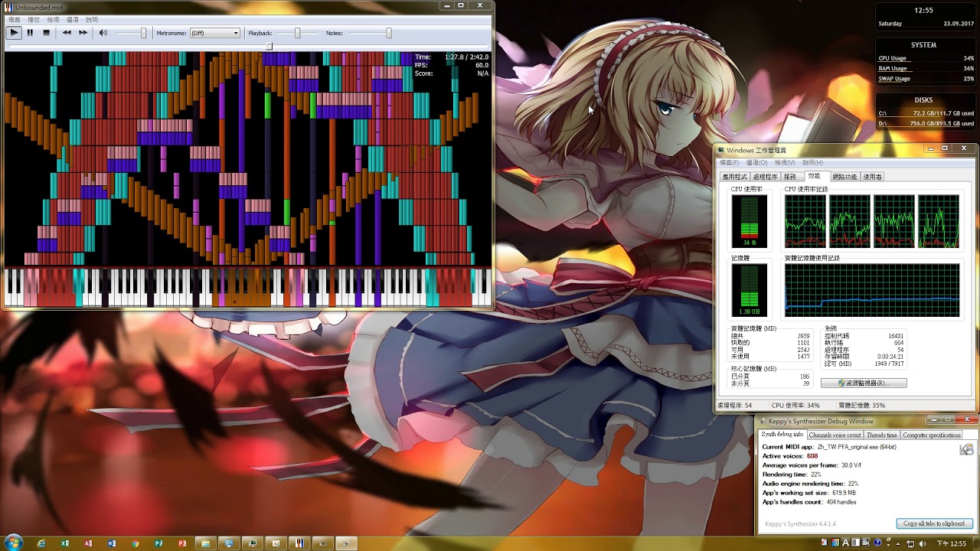This screenshot has height=551, width=980.
Task: Click the Notes speed slider handle
Action: point(389,33)
